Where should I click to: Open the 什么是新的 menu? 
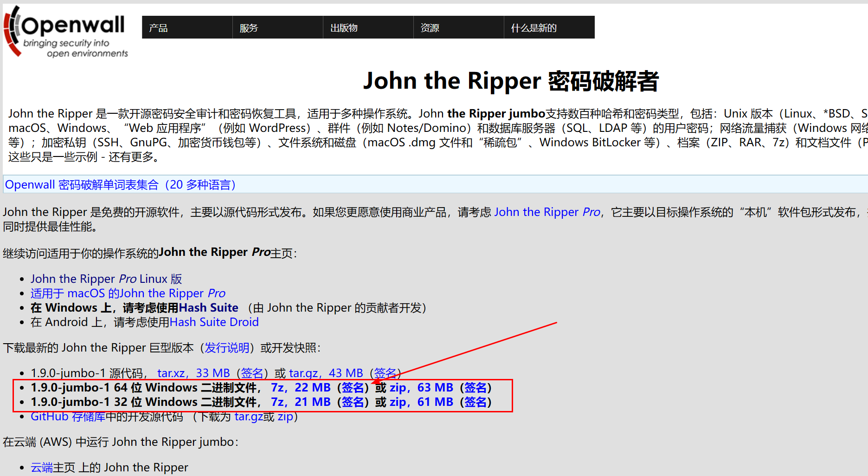point(549,27)
